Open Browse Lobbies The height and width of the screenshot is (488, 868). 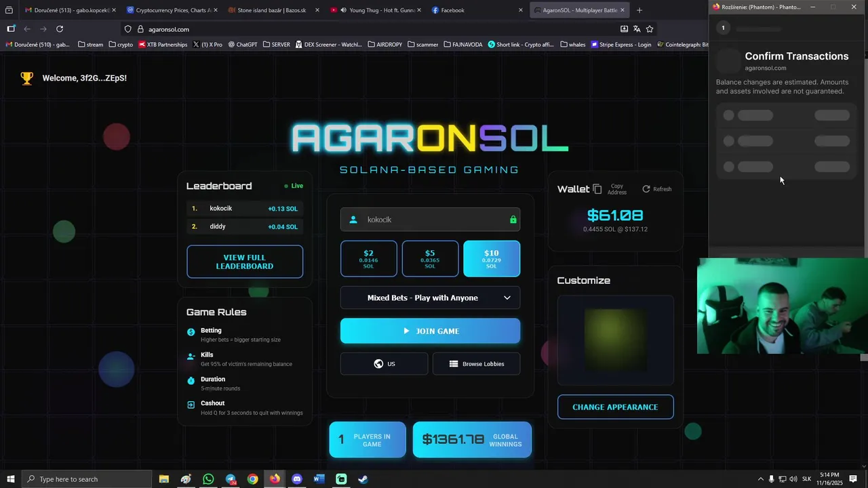477,364
